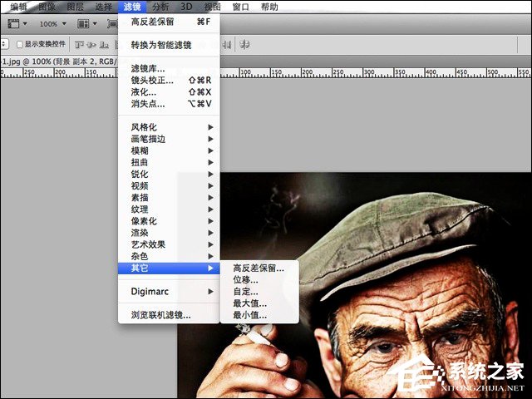Click the align top edges icon
This screenshot has height=399, width=532.
click(79, 45)
